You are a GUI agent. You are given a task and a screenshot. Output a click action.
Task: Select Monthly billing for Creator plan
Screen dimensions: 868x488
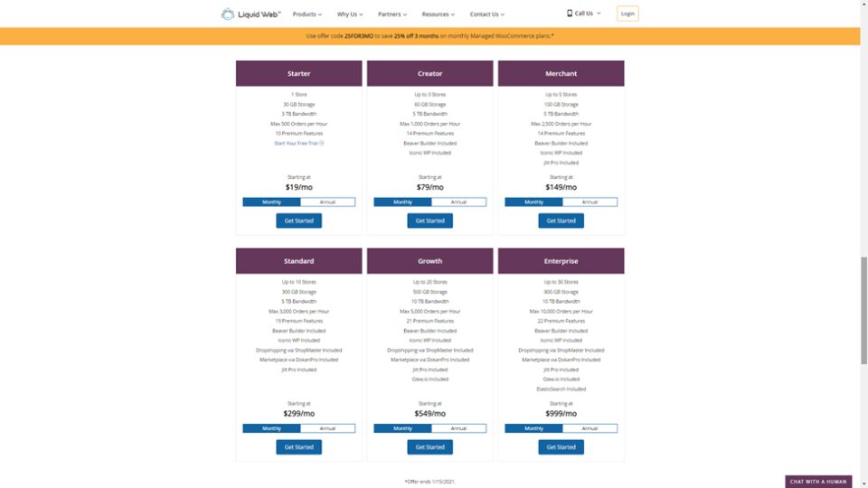click(x=402, y=202)
